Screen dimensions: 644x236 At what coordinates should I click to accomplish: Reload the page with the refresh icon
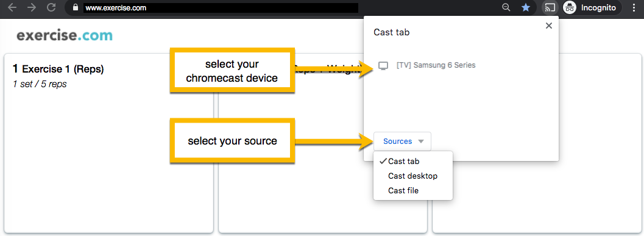51,7
